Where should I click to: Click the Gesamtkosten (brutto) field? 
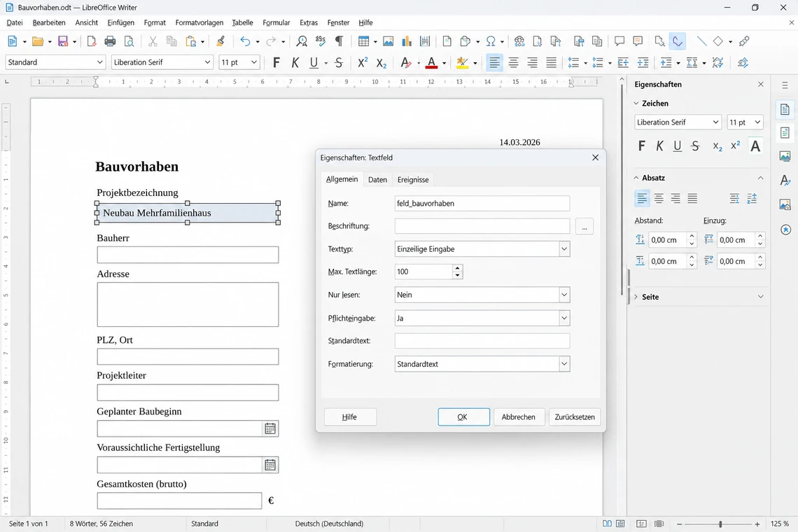(180, 500)
